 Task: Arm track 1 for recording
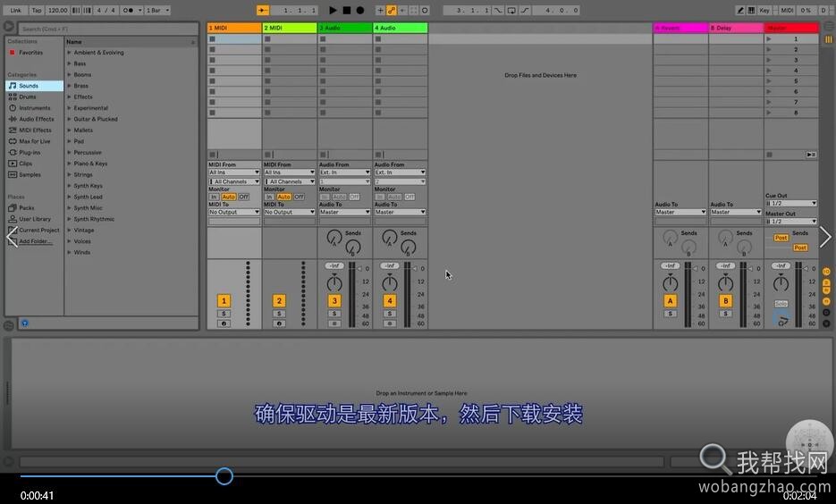(x=224, y=323)
